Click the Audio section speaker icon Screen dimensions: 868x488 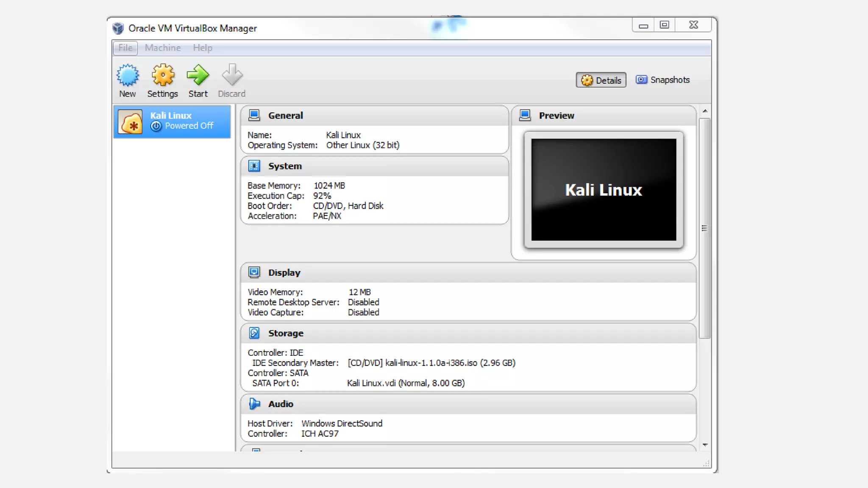(254, 404)
